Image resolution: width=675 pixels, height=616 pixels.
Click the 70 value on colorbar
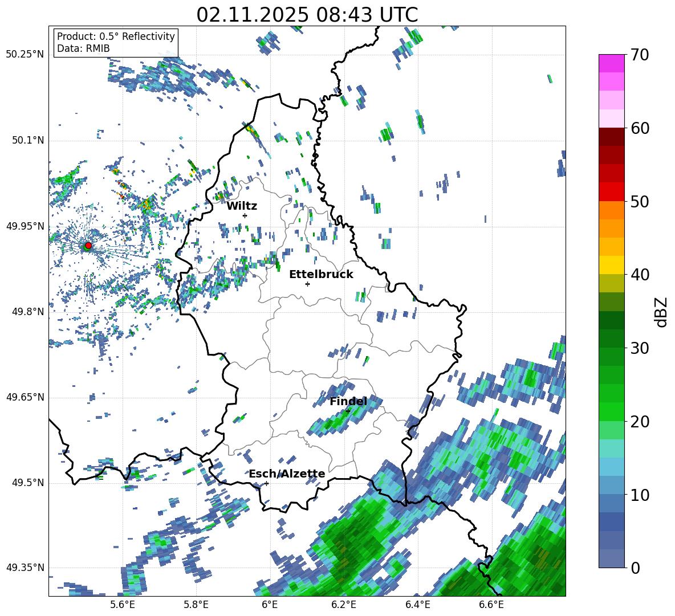point(640,55)
